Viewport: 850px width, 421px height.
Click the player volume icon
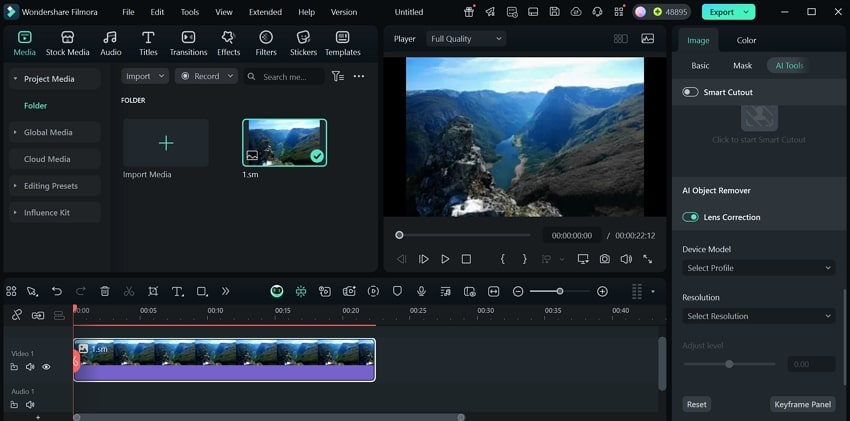626,259
